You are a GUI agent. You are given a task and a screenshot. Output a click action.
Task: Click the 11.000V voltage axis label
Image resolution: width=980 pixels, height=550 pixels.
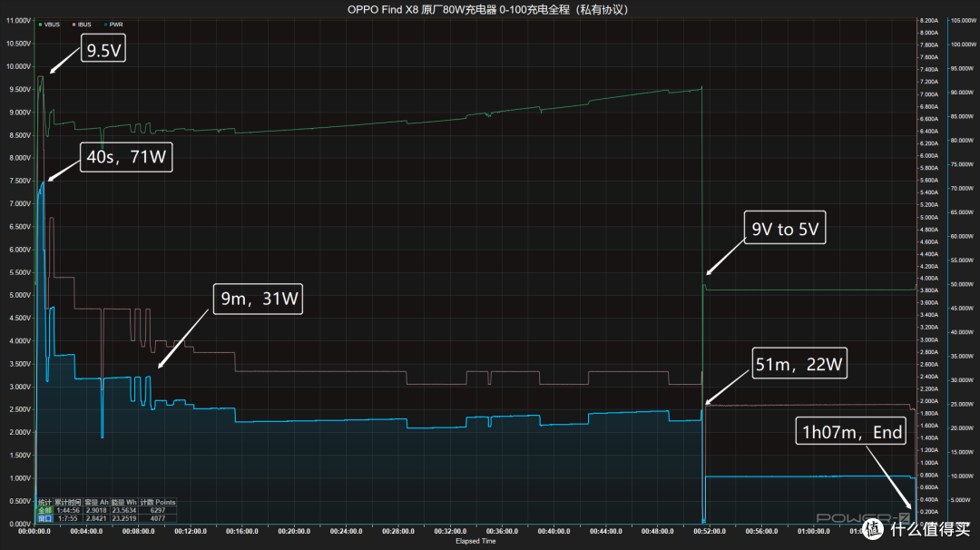point(18,21)
